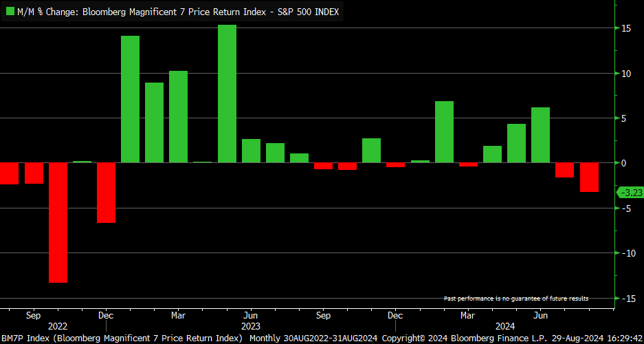Select the rightmost red bar on chart

click(589, 178)
